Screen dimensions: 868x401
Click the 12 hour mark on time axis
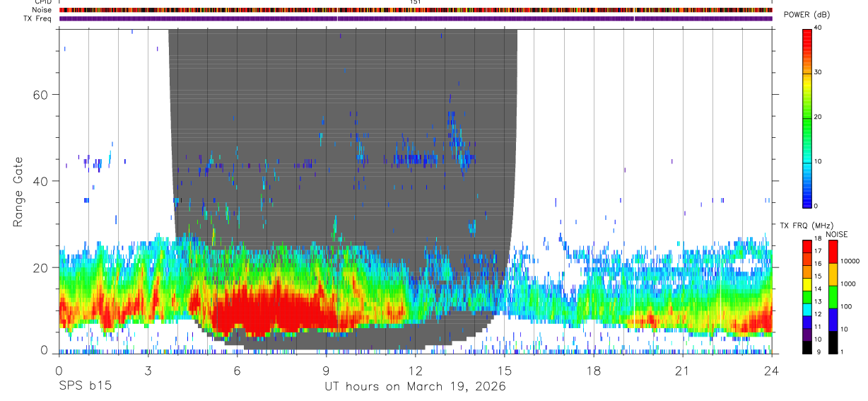click(415, 370)
